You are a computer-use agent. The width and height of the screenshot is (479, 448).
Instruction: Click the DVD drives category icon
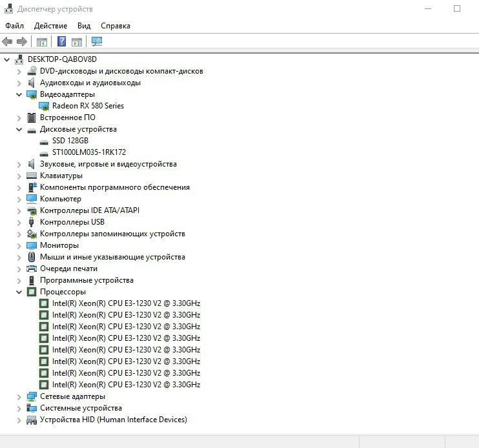pyautogui.click(x=32, y=71)
